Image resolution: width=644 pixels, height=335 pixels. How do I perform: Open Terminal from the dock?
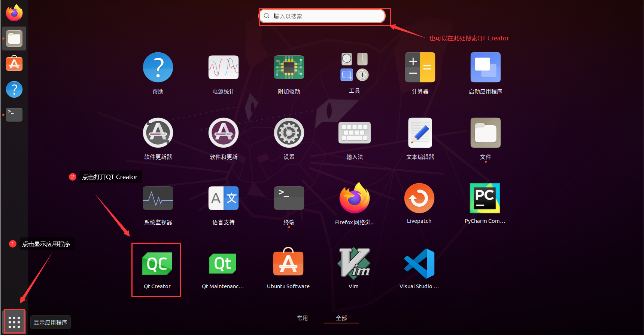point(14,115)
